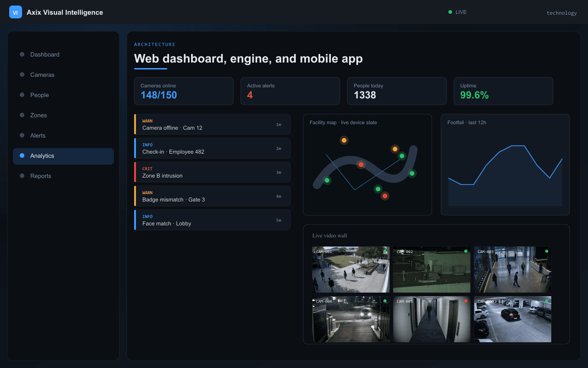Click the blue dot beside Analytics
The height and width of the screenshot is (368, 588).
point(22,155)
